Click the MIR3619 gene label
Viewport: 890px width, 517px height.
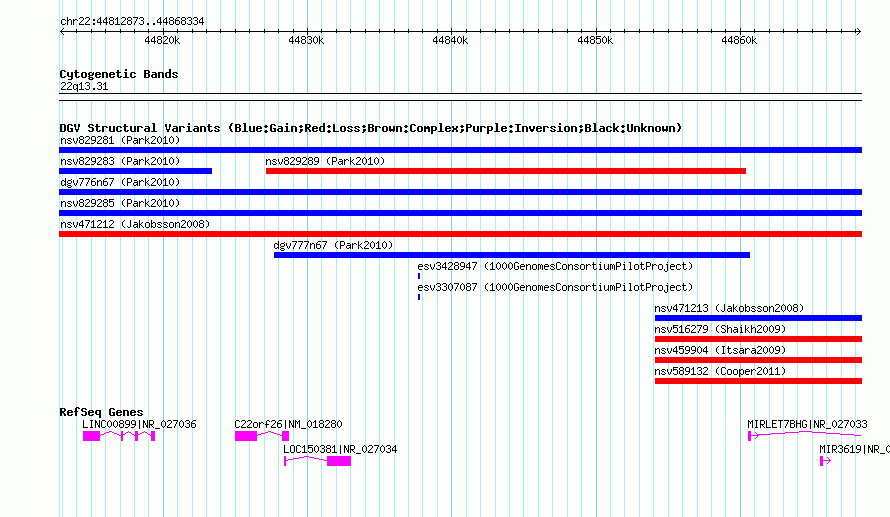coord(854,449)
